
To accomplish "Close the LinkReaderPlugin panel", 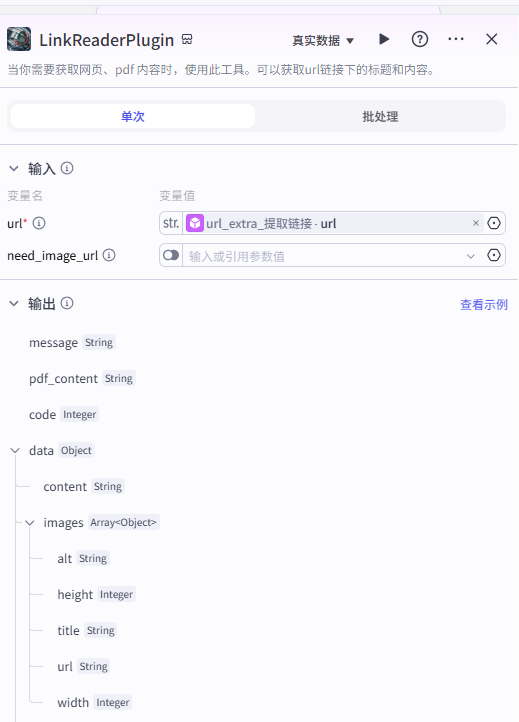I will (x=491, y=39).
